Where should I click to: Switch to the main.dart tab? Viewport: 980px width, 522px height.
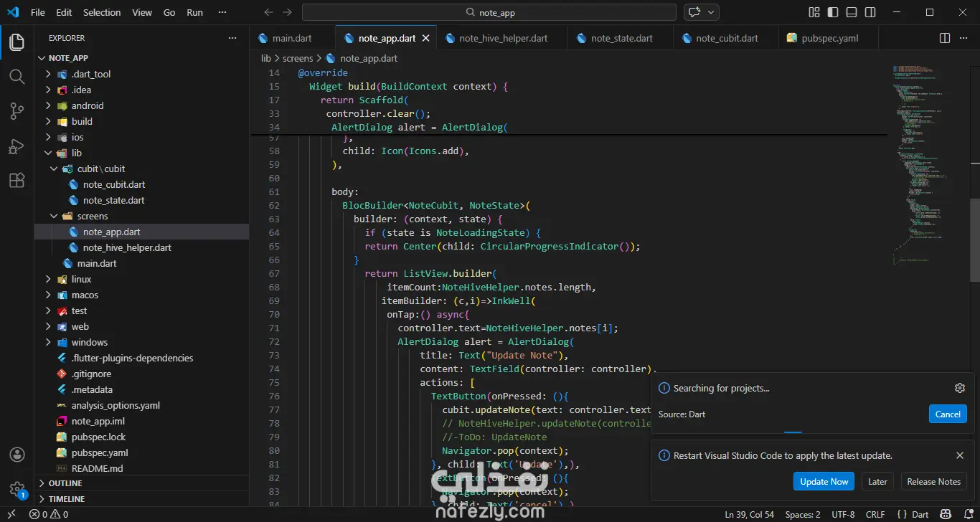pyautogui.click(x=292, y=38)
